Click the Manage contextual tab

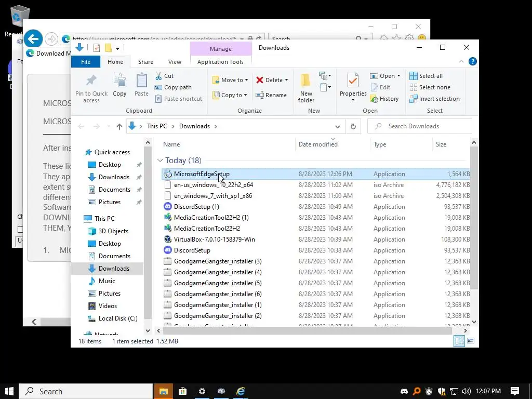click(220, 49)
